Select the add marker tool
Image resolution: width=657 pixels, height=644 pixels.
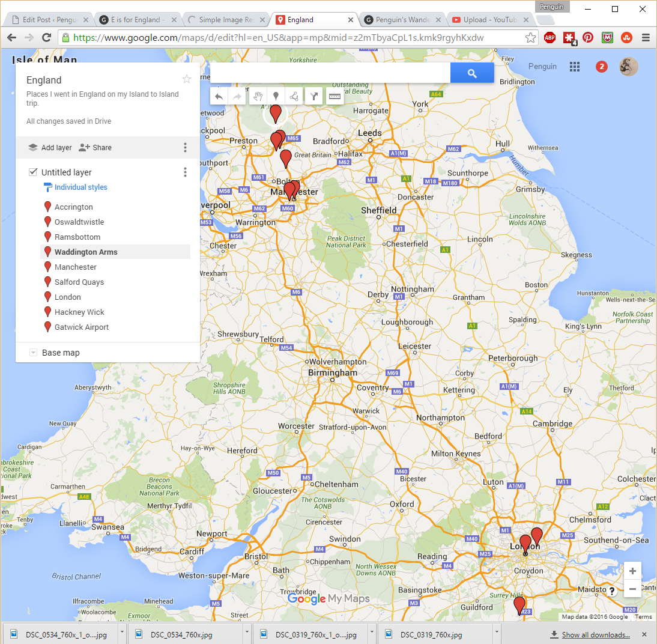[x=276, y=97]
